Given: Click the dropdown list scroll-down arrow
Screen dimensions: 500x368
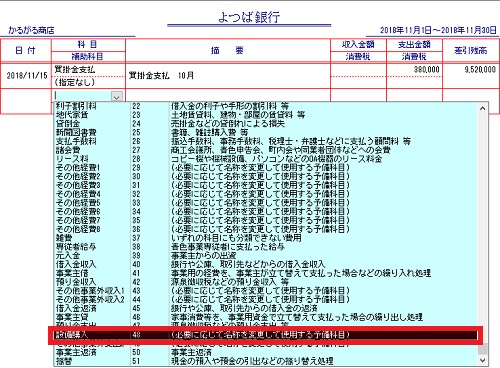Looking at the screenshot, I should coord(482,360).
